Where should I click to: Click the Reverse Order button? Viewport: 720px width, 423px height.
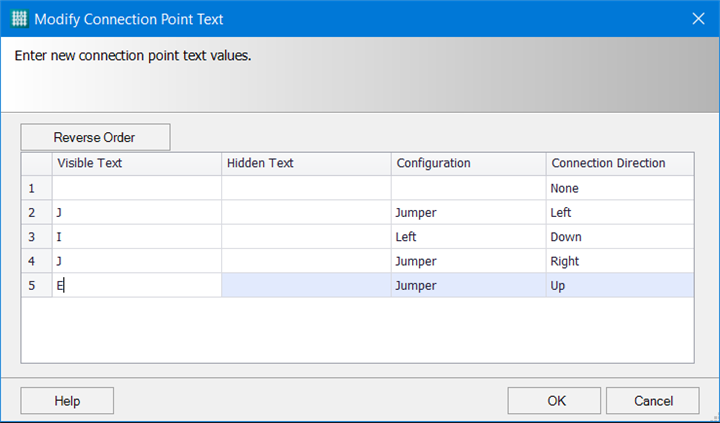95,137
